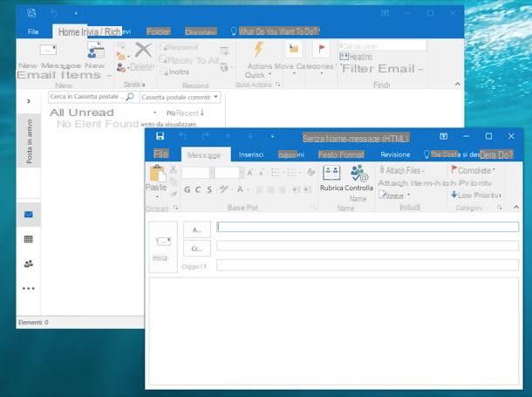Toggle sort by Più Recent
The height and width of the screenshot is (397, 532).
pyautogui.click(x=185, y=113)
